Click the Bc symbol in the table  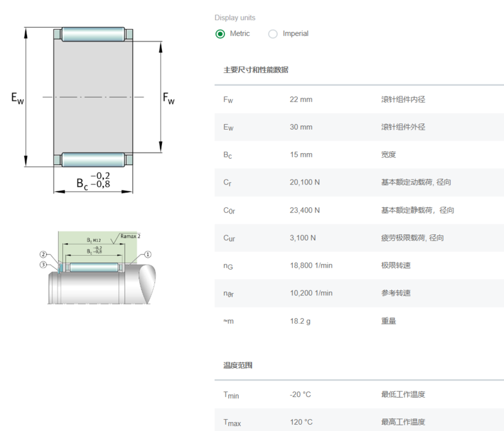(x=227, y=155)
